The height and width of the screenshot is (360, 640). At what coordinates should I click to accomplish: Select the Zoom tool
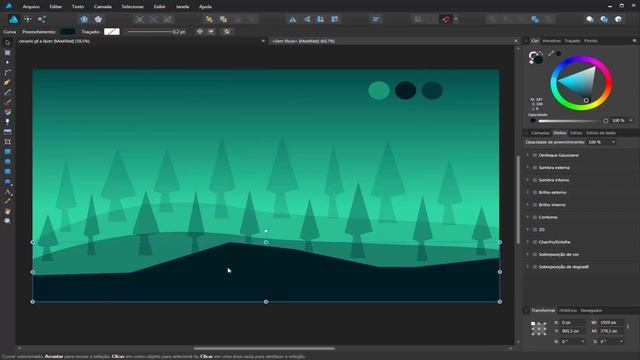(x=7, y=221)
